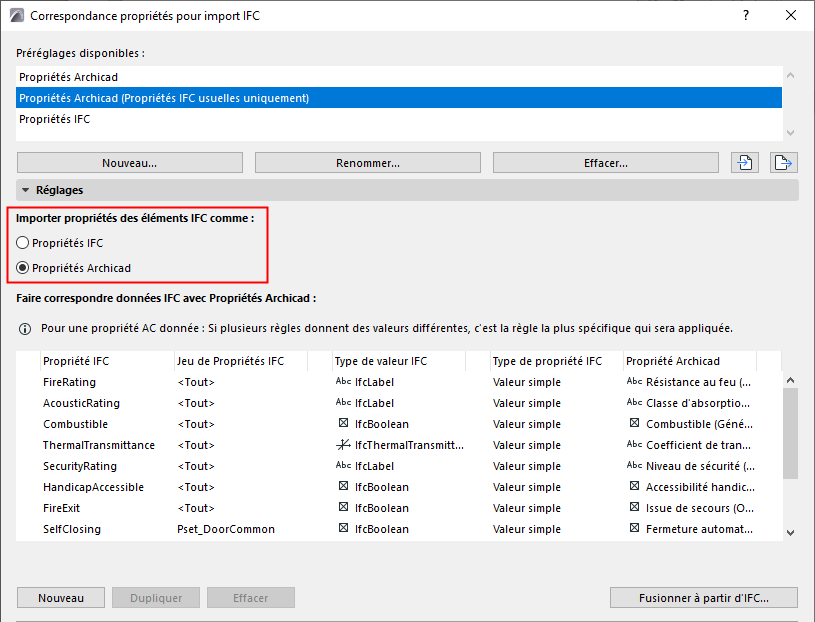Select the Propriétés Archicad radio button
The image size is (815, 622).
coord(23,268)
